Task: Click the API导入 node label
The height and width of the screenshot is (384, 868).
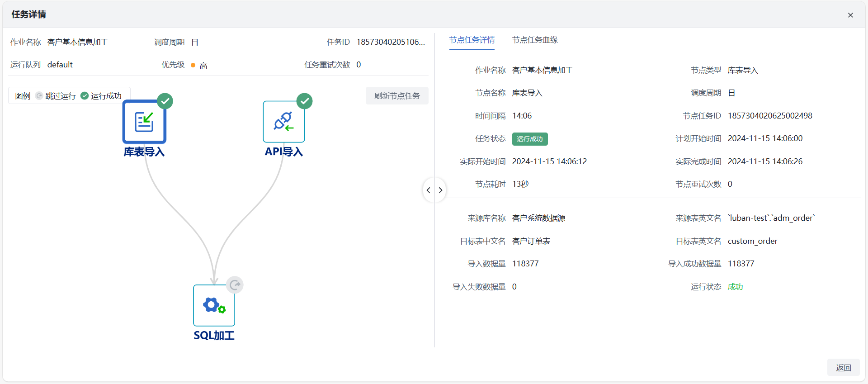Action: tap(284, 152)
